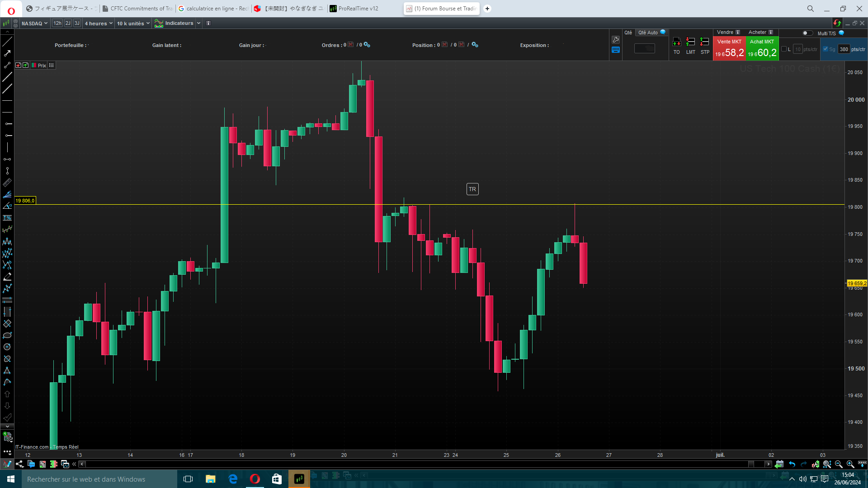Open the go-to-date calendar icon
Screen dimensions: 868x488
[779, 464]
